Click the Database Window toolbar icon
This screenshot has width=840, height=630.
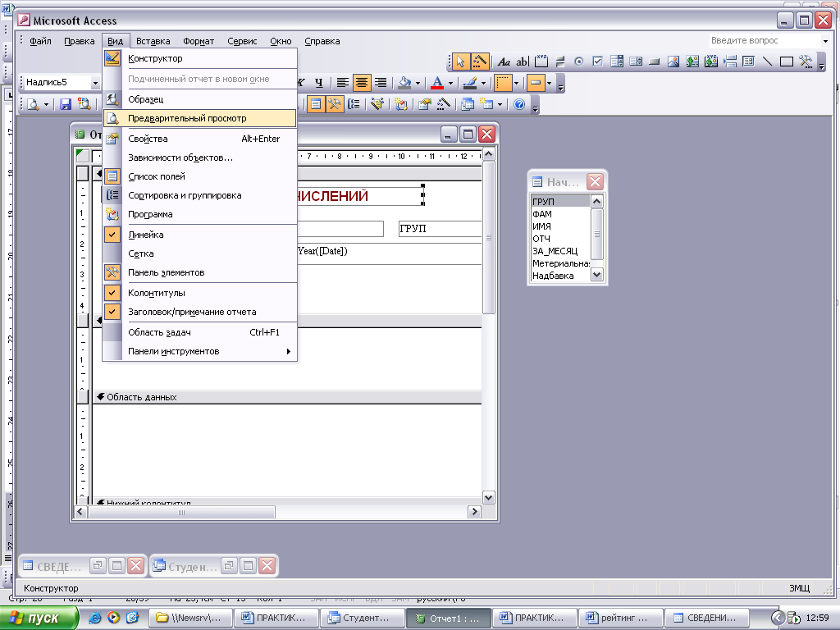point(467,104)
